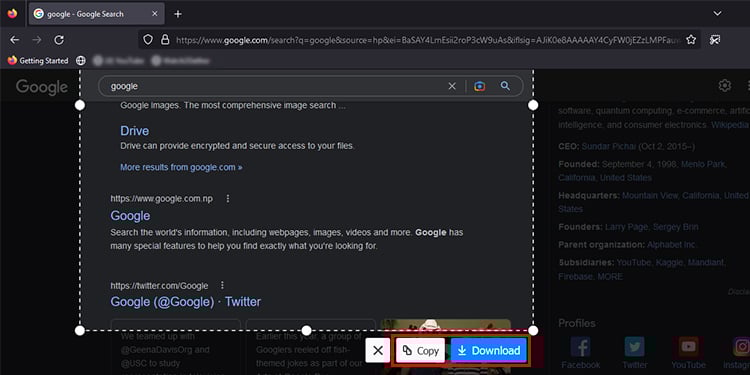Click the tracking protection shield icon
The height and width of the screenshot is (375, 750).
coord(148,40)
